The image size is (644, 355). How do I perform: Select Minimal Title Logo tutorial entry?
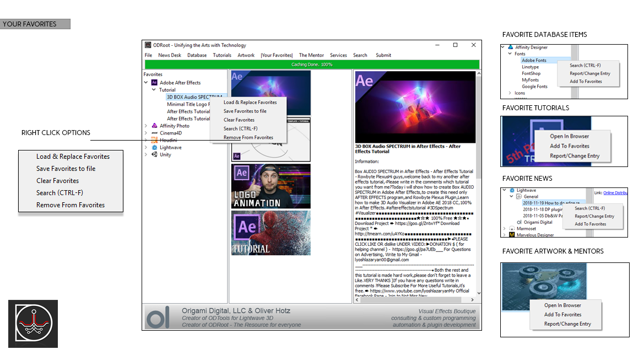[x=188, y=104]
